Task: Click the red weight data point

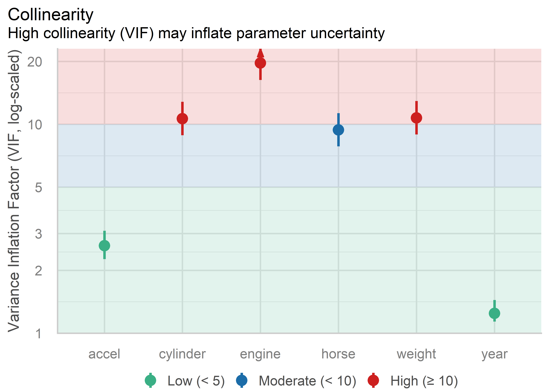Action: click(x=416, y=118)
